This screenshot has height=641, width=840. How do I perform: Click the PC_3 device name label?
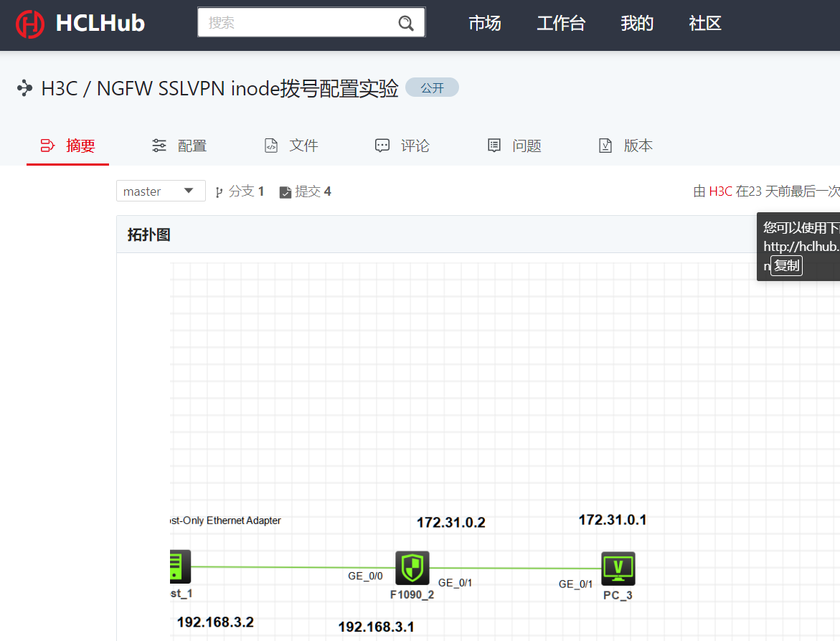(618, 596)
